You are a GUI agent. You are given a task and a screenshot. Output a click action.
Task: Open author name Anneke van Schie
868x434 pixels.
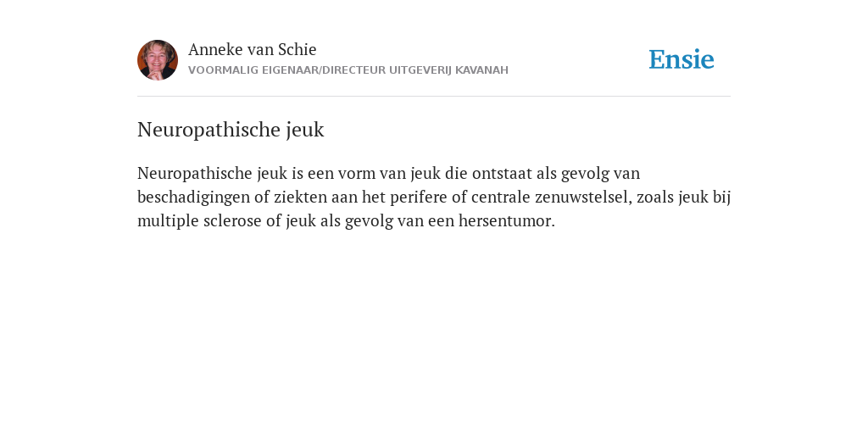(x=252, y=49)
